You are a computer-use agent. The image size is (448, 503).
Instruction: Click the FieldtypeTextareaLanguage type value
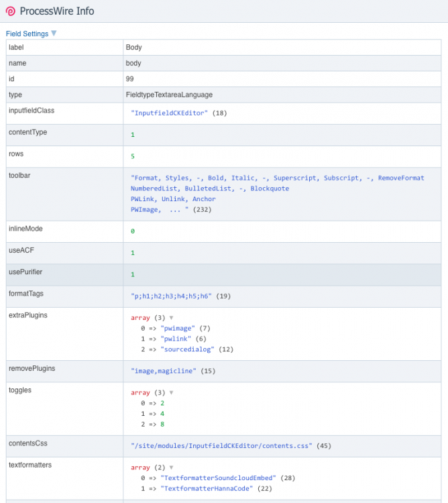(168, 95)
